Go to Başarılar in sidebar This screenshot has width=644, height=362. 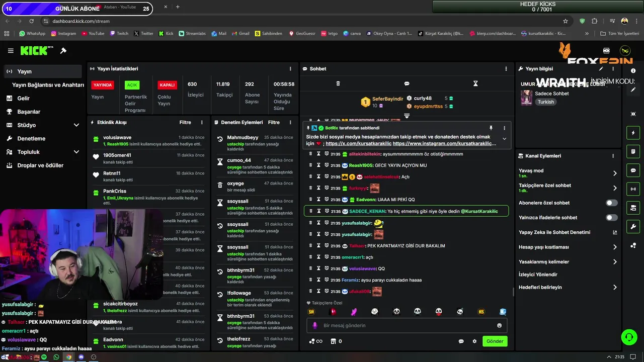click(x=29, y=112)
